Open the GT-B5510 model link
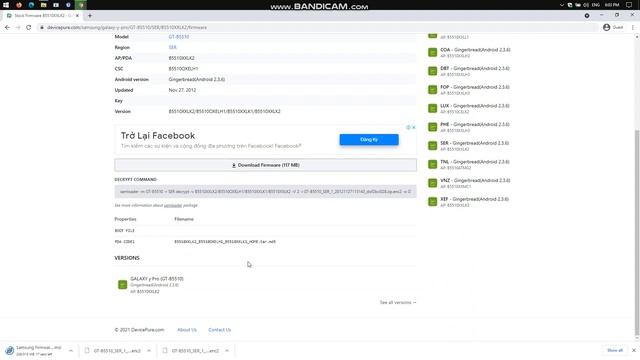 [x=179, y=37]
